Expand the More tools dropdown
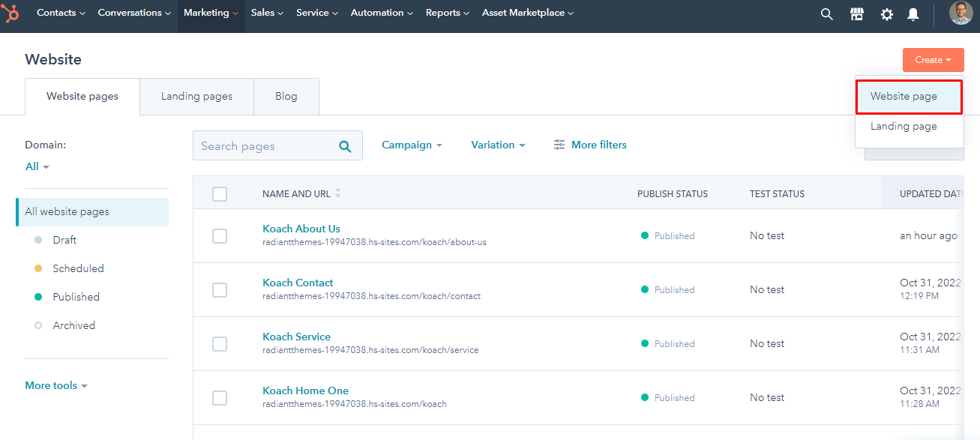Viewport: 980px width, 440px height. pyautogui.click(x=56, y=385)
